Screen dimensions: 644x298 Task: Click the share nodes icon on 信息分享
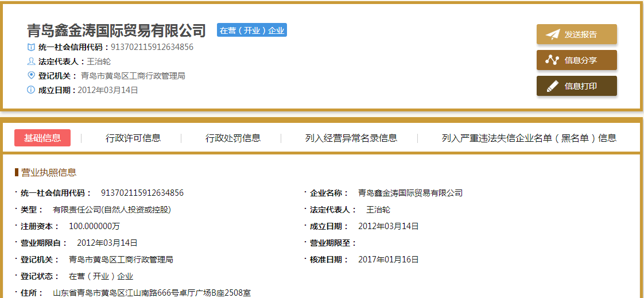552,60
